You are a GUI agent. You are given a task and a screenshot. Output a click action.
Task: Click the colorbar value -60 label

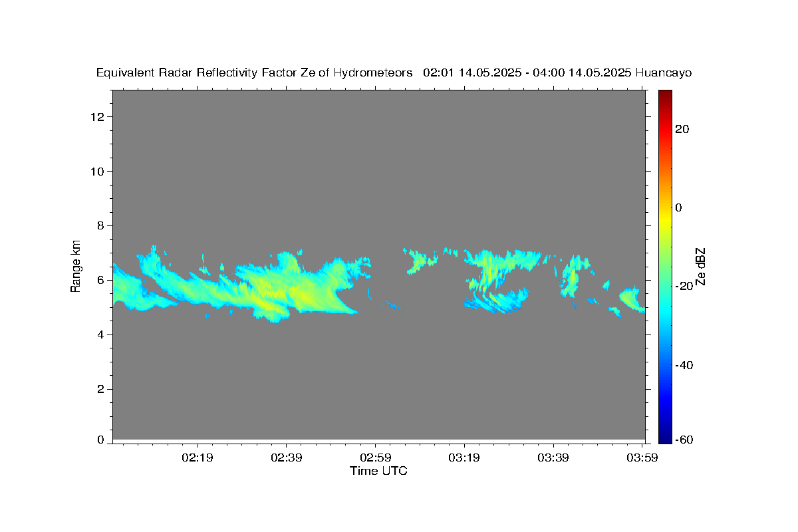[684, 440]
